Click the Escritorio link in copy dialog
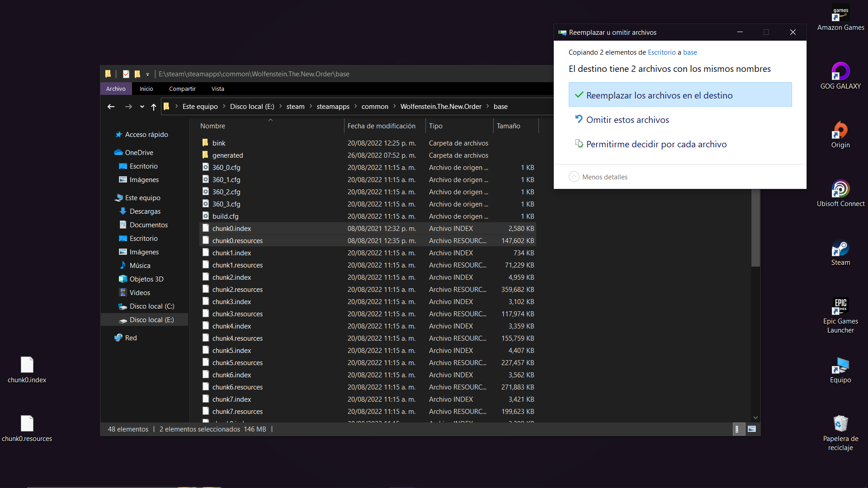This screenshot has height=488, width=868. (x=661, y=52)
